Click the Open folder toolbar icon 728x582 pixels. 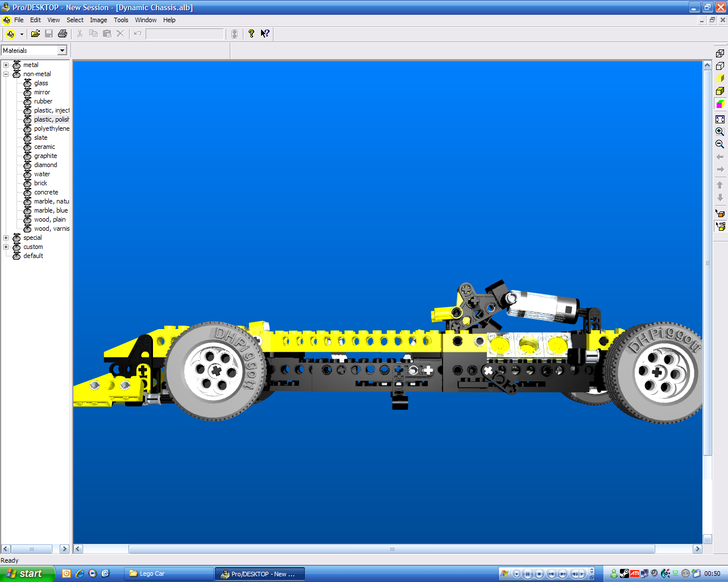coord(35,34)
